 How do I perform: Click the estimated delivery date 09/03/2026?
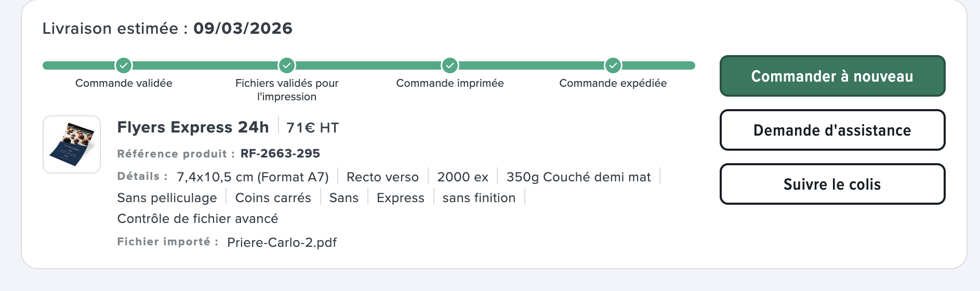click(243, 28)
